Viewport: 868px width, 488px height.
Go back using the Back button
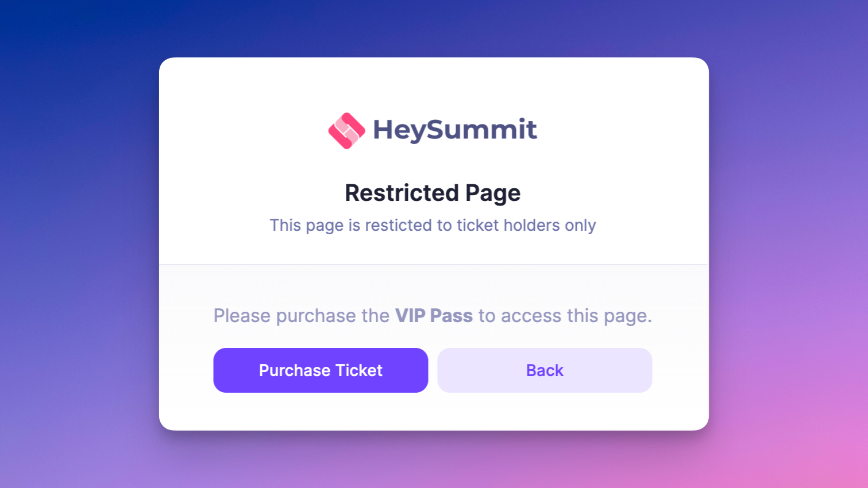pyautogui.click(x=545, y=370)
